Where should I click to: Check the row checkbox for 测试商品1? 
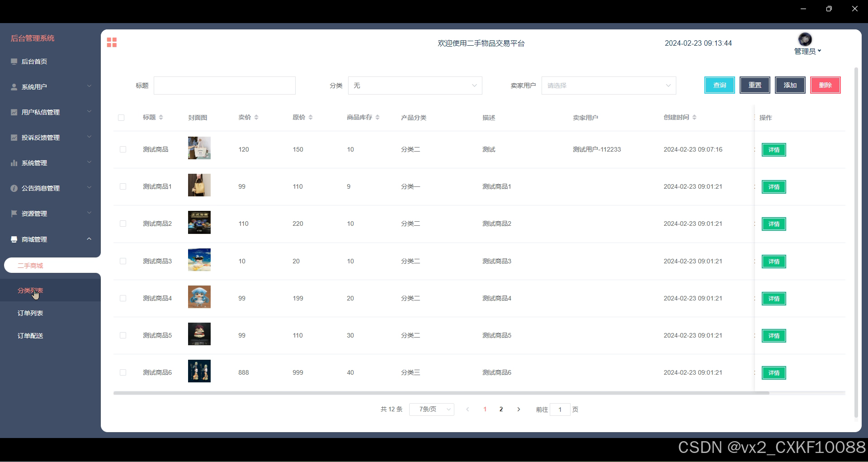click(x=123, y=186)
